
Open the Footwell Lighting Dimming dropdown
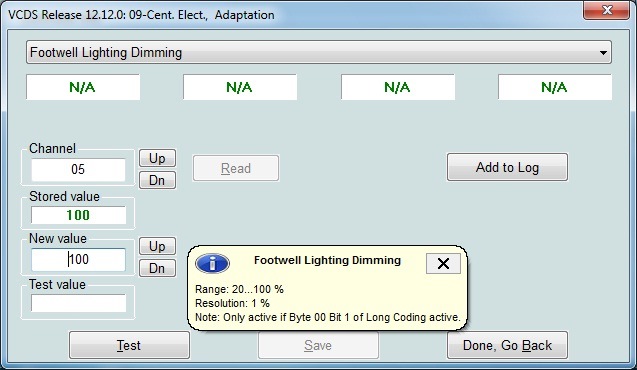(x=318, y=52)
